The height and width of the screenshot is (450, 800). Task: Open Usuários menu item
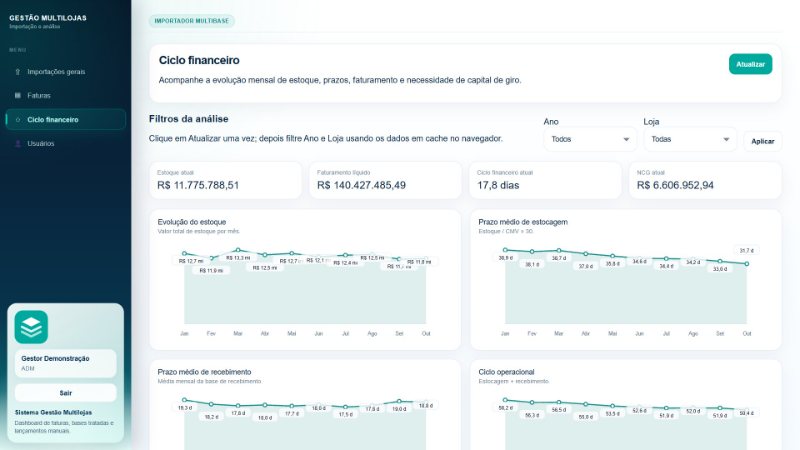(66, 143)
